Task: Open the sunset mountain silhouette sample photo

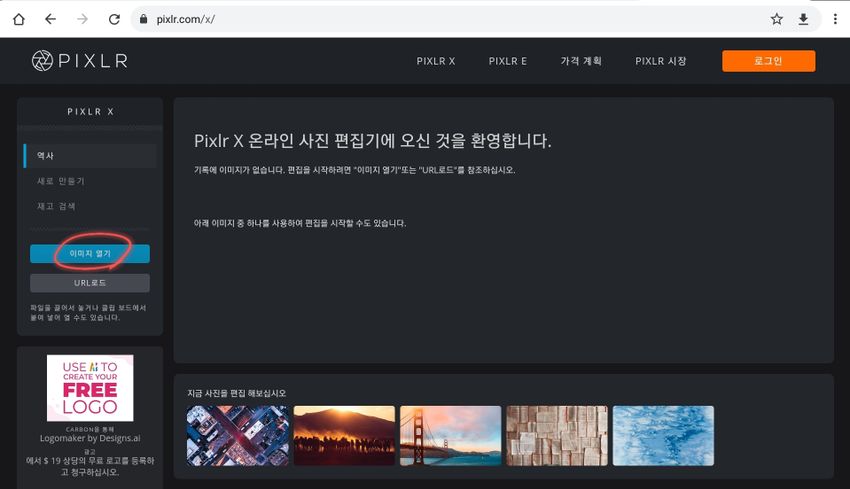Action: [344, 436]
